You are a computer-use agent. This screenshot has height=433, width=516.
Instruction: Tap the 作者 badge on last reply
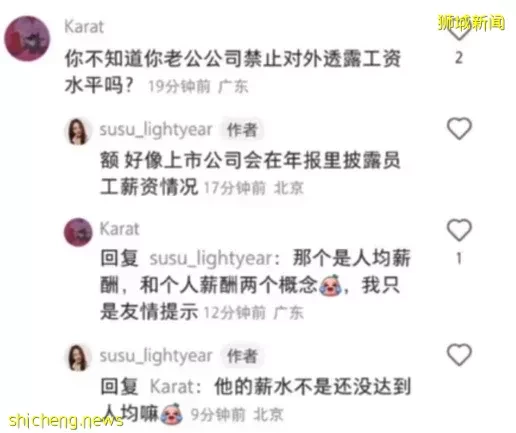tap(242, 356)
